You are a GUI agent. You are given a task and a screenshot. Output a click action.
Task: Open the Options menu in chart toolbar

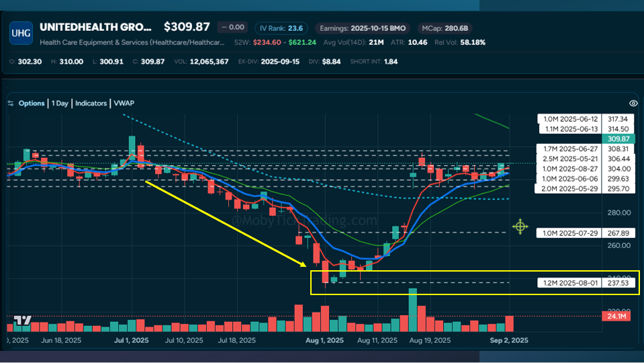point(32,104)
